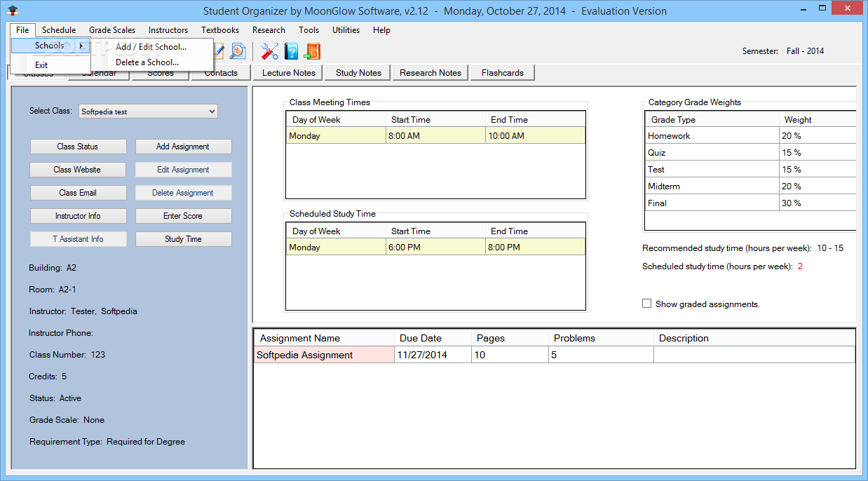Click the 11/27/2014 due date cell
The image size is (868, 481).
432,355
